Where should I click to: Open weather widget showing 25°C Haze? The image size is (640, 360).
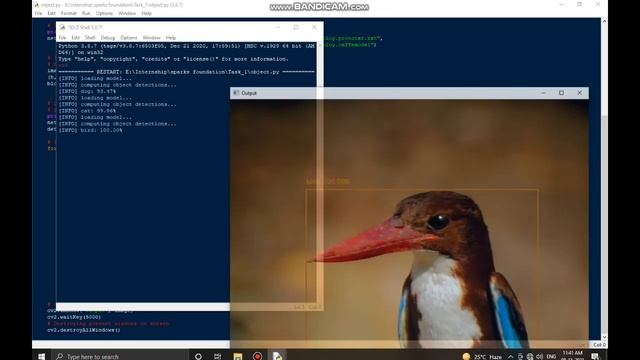pyautogui.click(x=482, y=356)
